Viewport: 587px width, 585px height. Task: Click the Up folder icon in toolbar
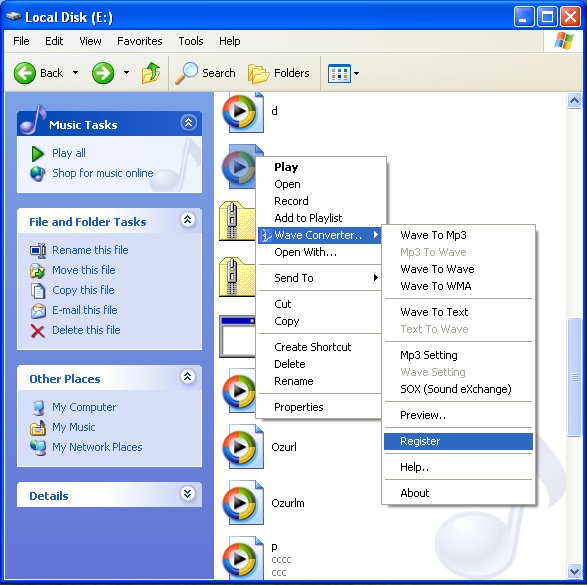pos(150,73)
